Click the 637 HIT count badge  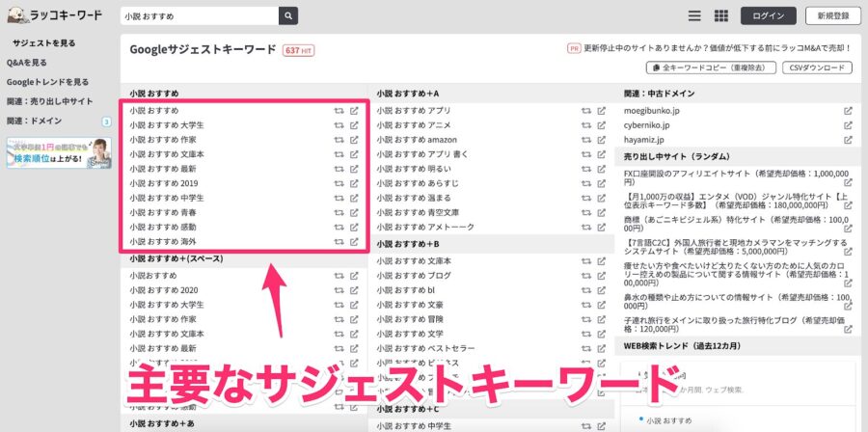click(298, 50)
